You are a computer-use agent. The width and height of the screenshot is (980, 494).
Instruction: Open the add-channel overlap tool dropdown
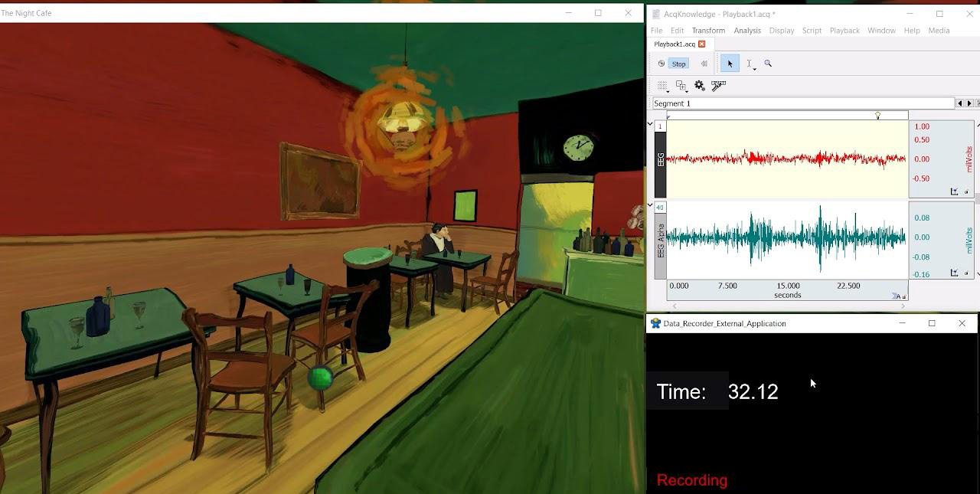coord(681,86)
